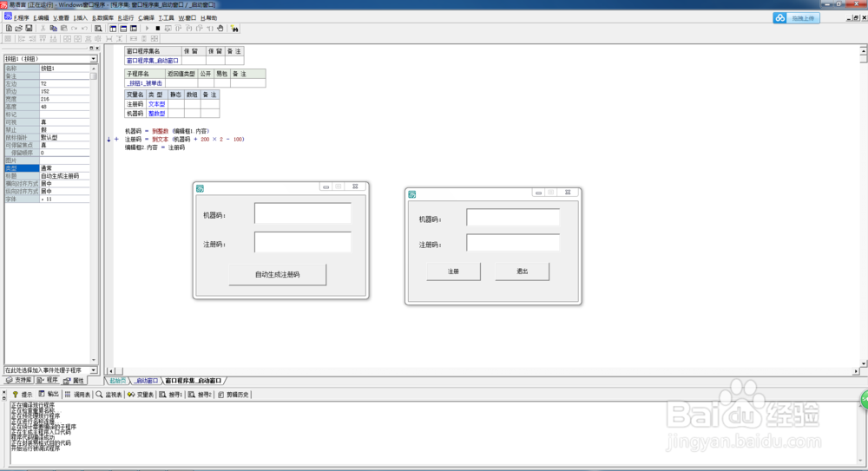The width and height of the screenshot is (868, 471).
Task: Select the 类型 property row
Action: (47, 167)
